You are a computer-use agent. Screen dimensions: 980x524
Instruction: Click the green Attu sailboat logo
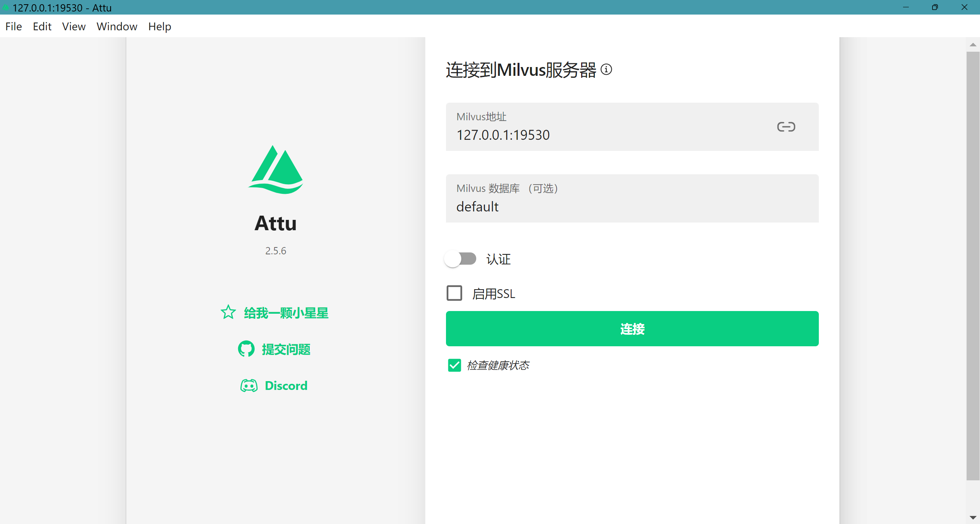coord(276,170)
